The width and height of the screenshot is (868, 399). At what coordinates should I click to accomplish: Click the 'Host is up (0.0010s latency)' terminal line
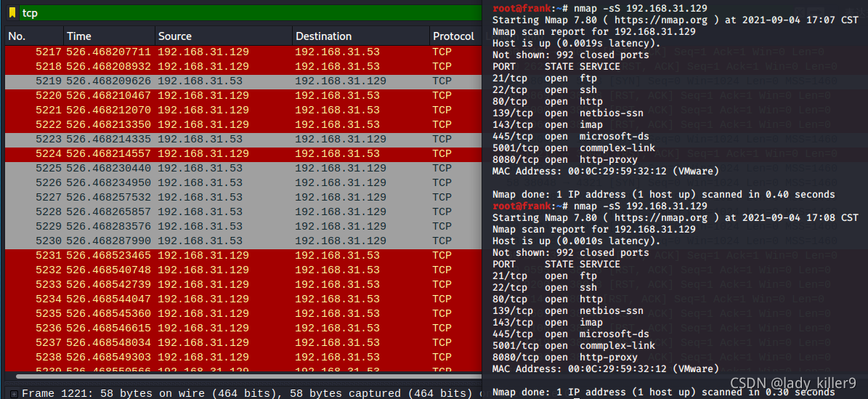coord(576,241)
